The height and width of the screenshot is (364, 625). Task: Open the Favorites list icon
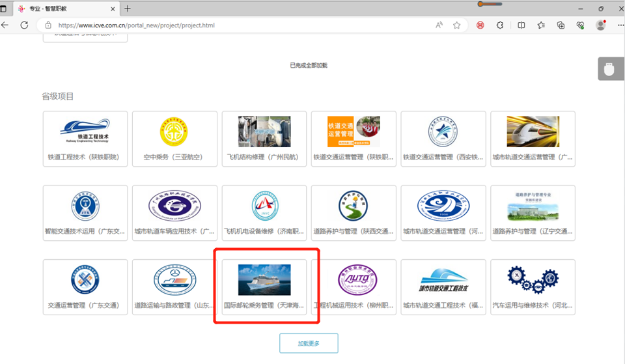541,25
